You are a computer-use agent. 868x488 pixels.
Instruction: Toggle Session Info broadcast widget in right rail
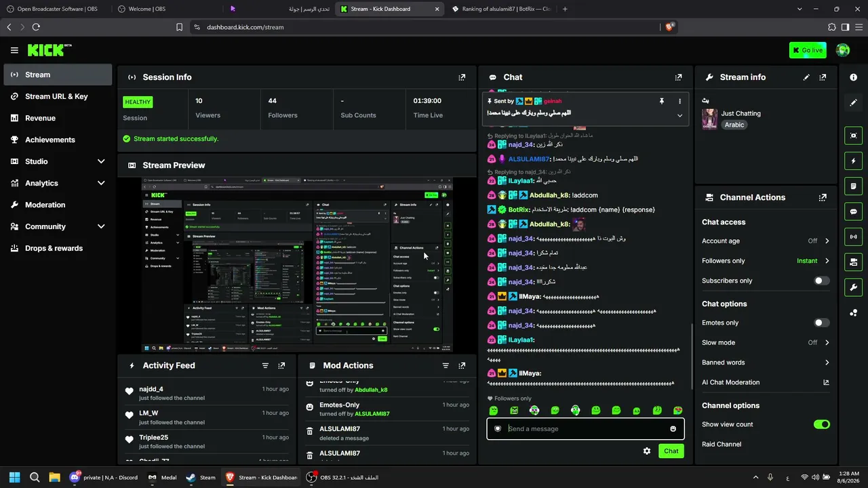tap(853, 237)
